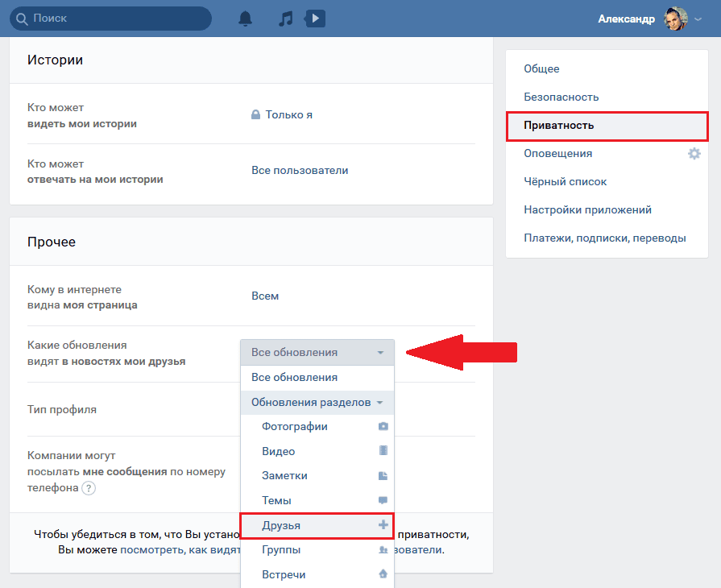721x588 pixels.
Task: Open the music note icon
Action: pos(285,19)
